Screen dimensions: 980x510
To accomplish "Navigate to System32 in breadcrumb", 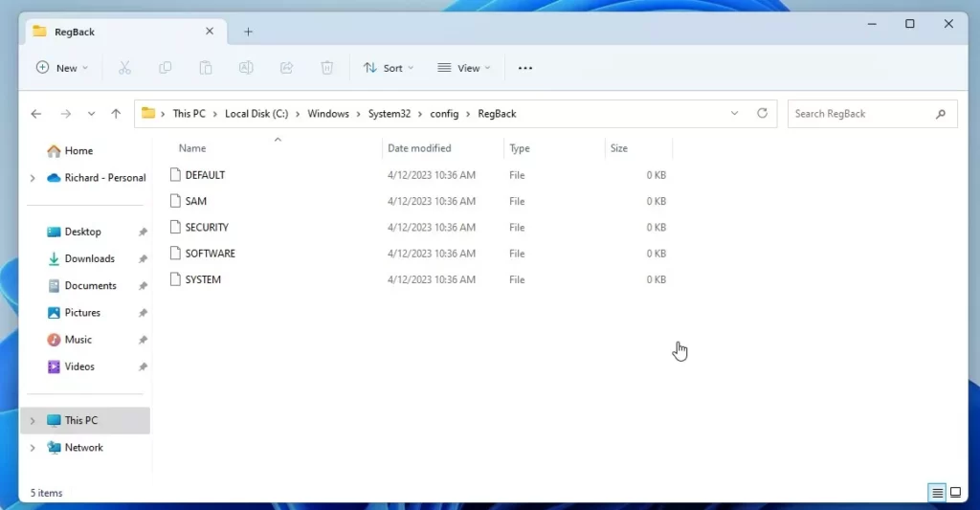I will (390, 114).
